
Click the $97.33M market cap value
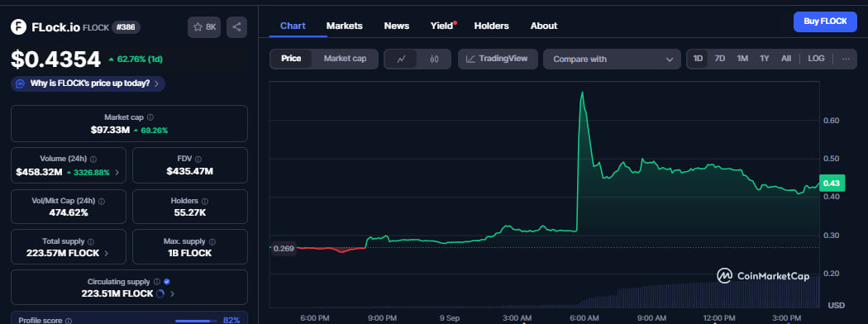pyautogui.click(x=110, y=130)
